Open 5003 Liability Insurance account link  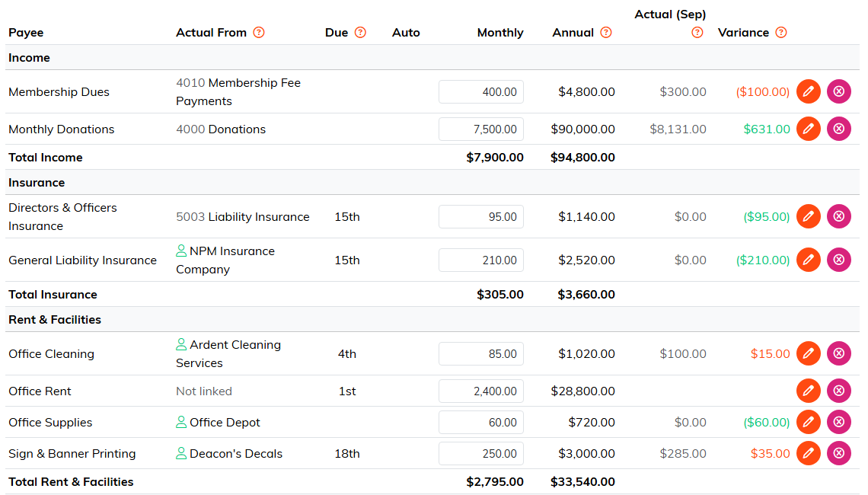(x=242, y=216)
